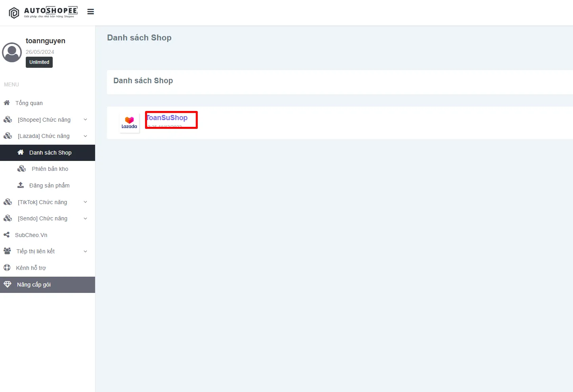Click the Tiếp thị liên kết users icon
The width and height of the screenshot is (573, 392).
pyautogui.click(x=7, y=251)
